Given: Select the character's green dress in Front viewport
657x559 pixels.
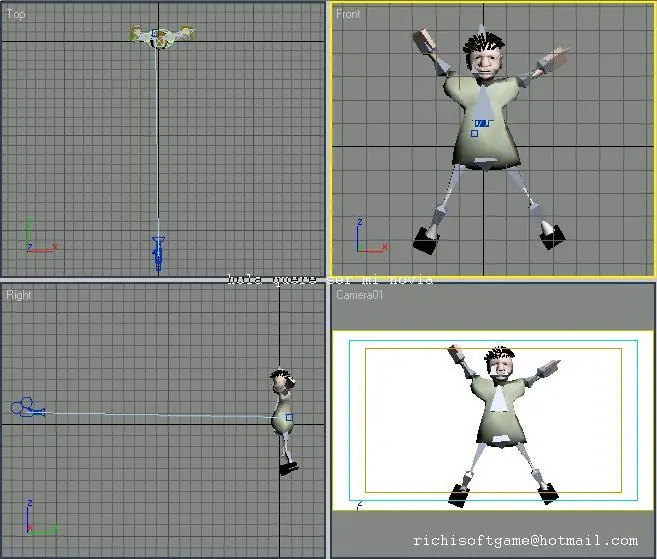Looking at the screenshot, I should click(484, 123).
